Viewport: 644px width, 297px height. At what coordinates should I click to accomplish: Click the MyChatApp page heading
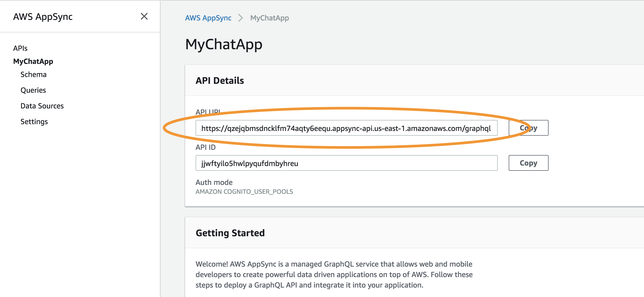click(x=224, y=44)
